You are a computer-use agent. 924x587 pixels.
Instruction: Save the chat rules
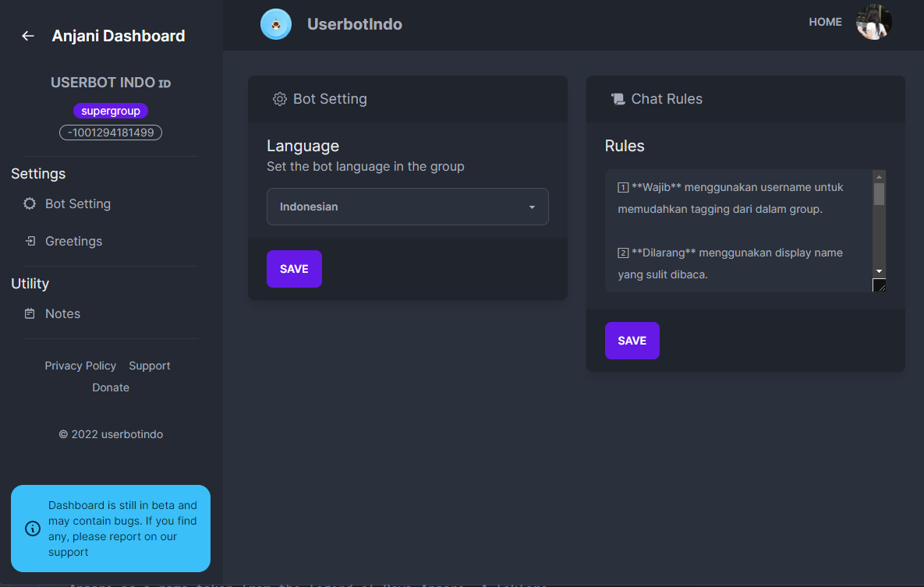coord(632,341)
